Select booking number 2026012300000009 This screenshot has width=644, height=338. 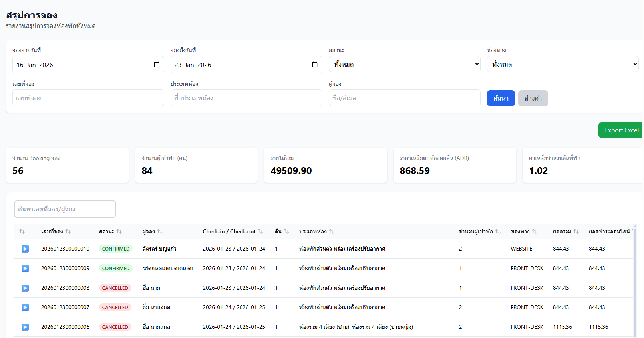tap(65, 268)
